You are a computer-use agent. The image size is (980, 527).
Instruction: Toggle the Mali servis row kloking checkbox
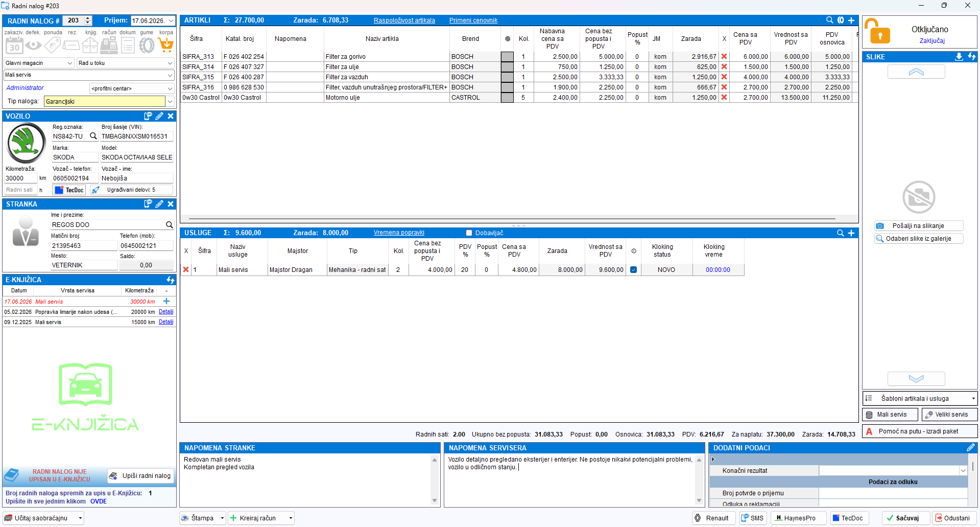coord(633,270)
